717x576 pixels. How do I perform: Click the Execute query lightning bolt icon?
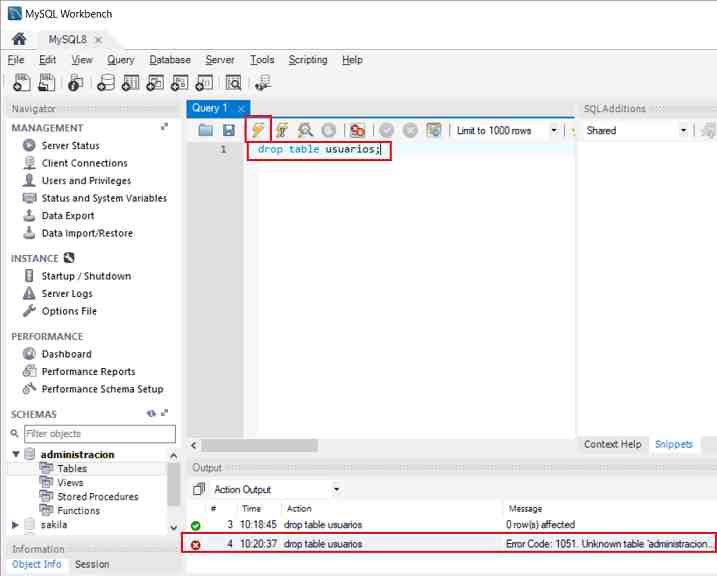[258, 130]
